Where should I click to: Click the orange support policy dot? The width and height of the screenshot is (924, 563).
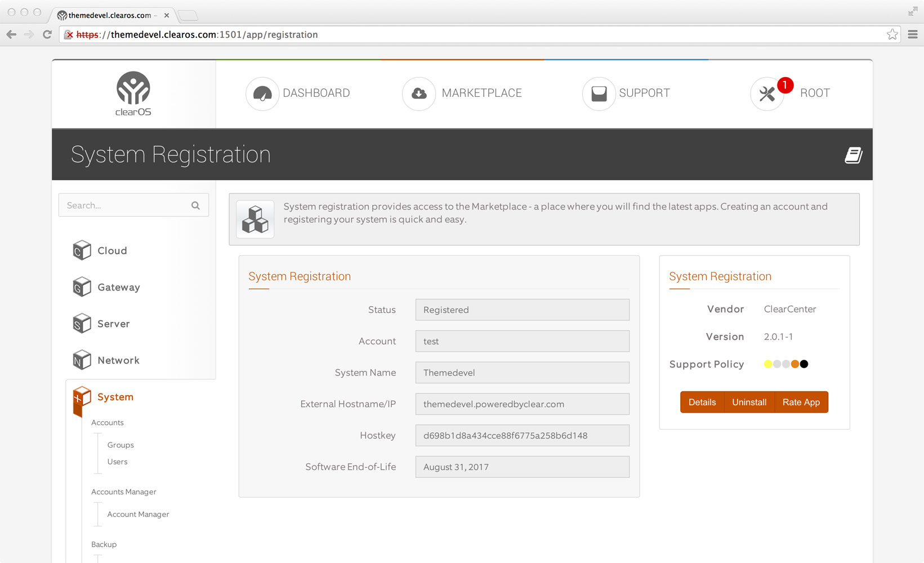point(795,364)
